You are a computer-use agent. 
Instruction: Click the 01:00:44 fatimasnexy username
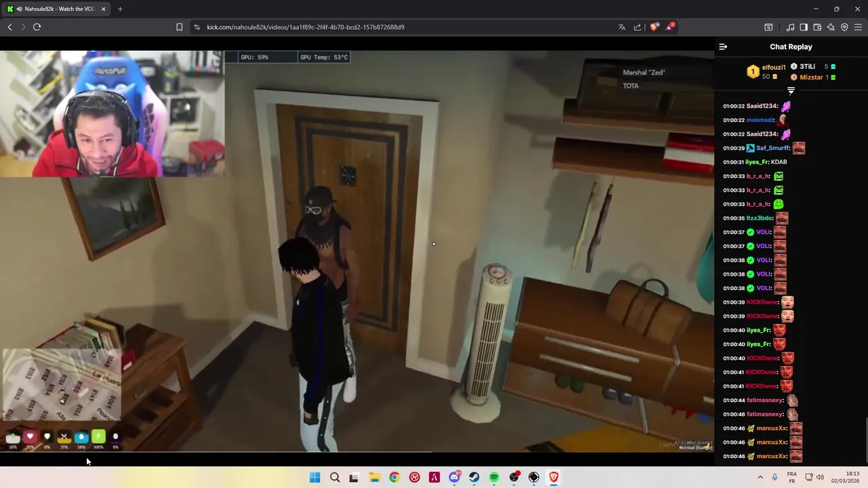point(765,401)
